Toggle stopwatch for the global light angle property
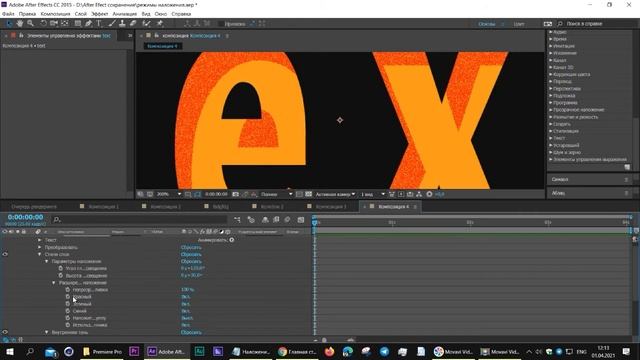This screenshot has width=640, height=360. coord(60,269)
